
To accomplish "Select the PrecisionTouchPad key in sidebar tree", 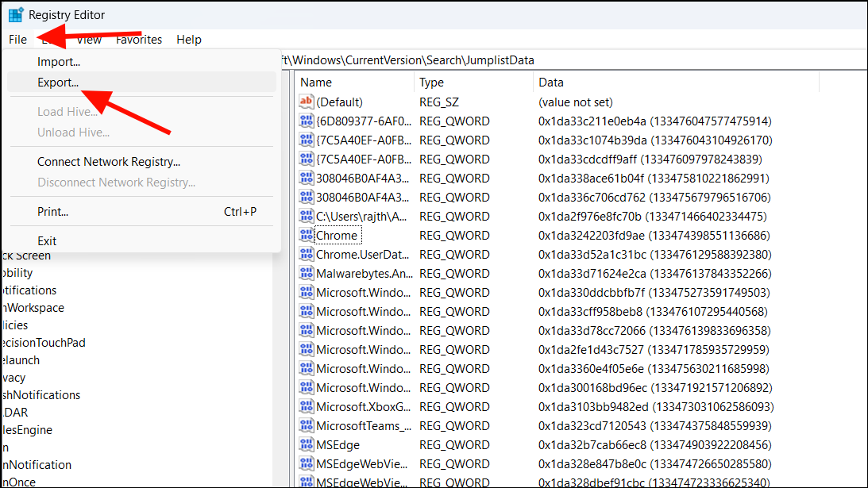I will point(44,342).
